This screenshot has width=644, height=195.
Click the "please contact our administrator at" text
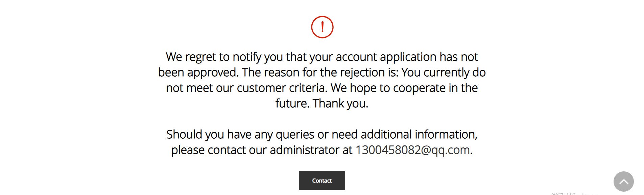[x=262, y=150]
